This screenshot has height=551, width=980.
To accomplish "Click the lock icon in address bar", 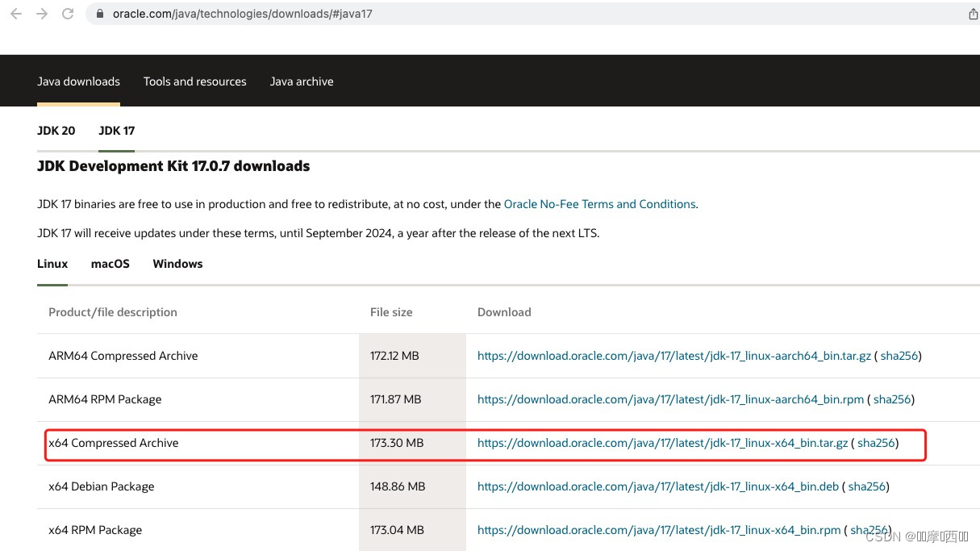I will point(101,14).
